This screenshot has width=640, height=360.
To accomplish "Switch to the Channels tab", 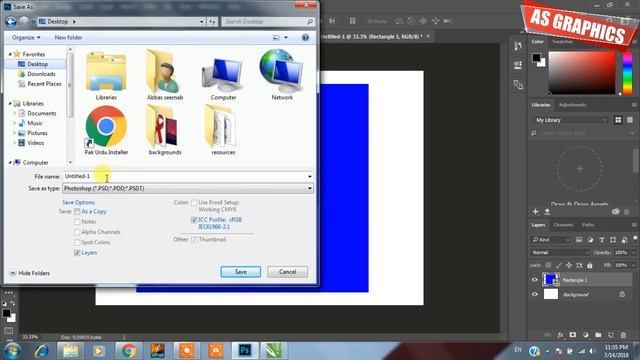I will pyautogui.click(x=563, y=225).
